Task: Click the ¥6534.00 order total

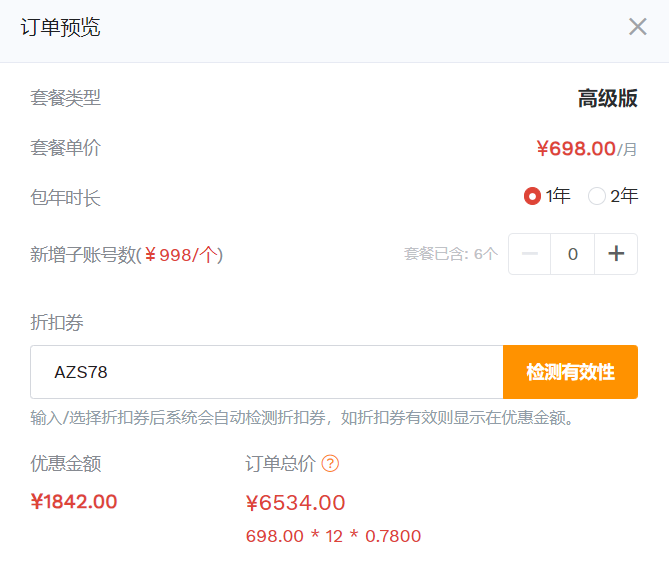Action: coord(295,503)
